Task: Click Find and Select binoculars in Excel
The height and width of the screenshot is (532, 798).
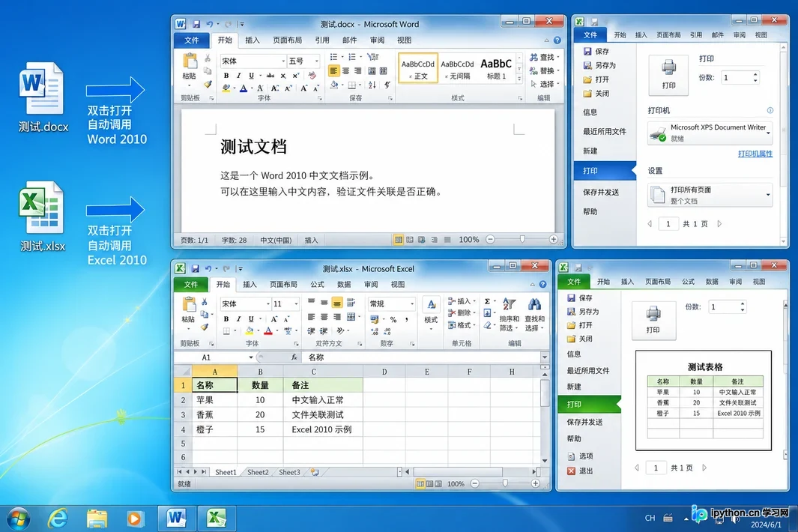Action: [x=534, y=304]
